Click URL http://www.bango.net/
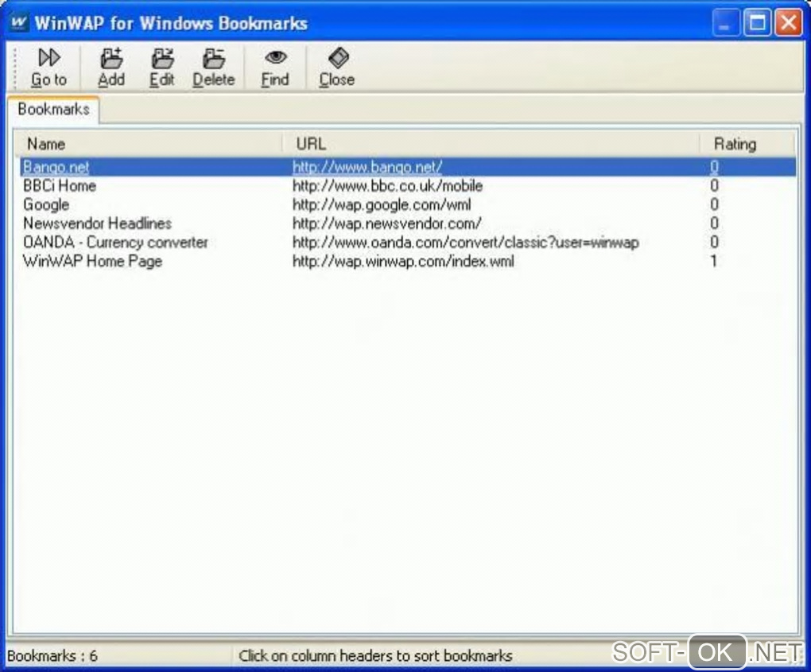Screen dimensions: 811x672 click(367, 166)
